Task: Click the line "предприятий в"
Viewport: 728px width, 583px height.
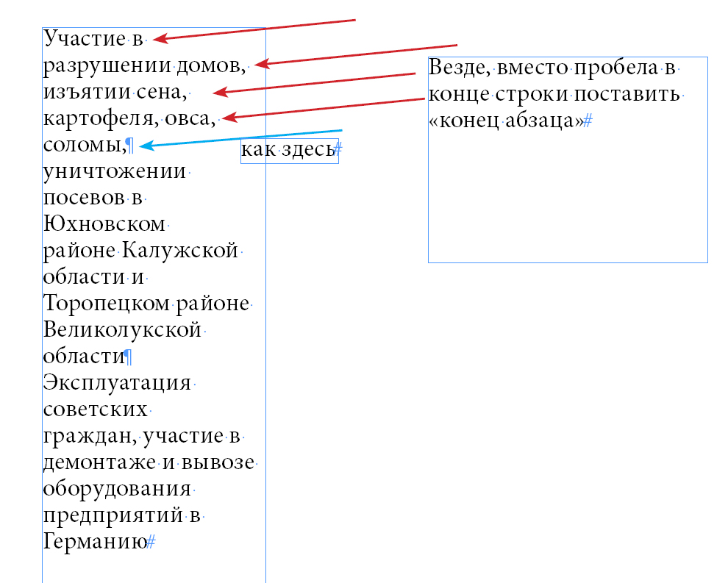Action: (121, 515)
